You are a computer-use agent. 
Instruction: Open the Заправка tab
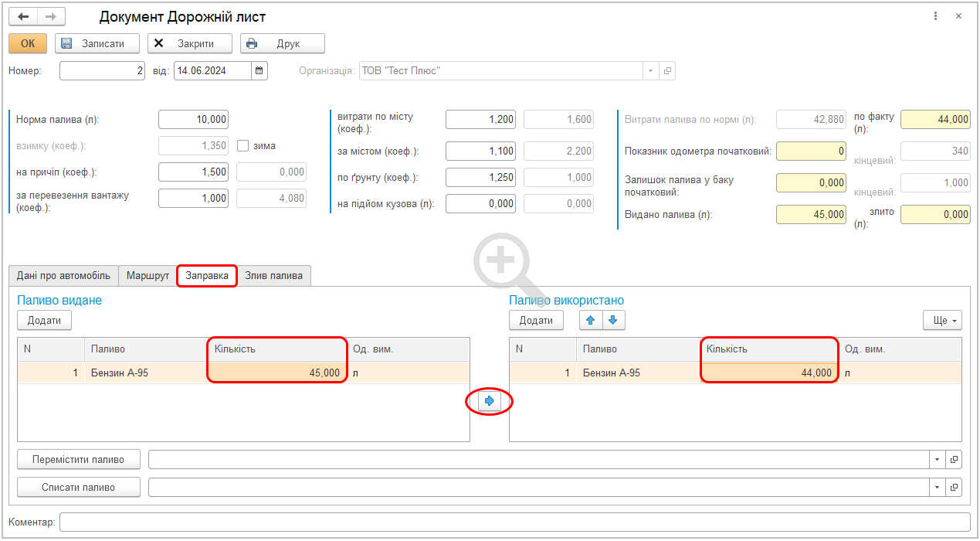click(x=207, y=275)
